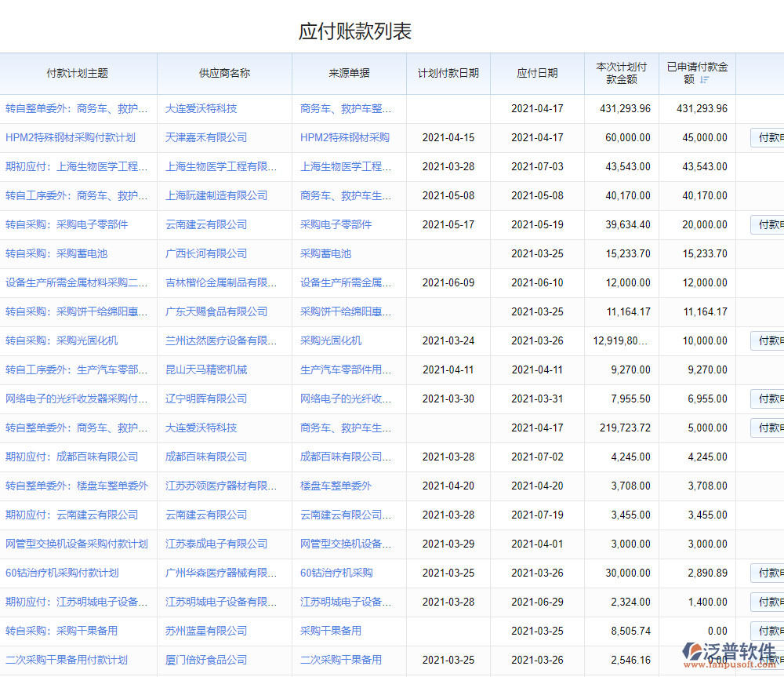Sort by 供应商名称 column header
The image size is (784, 677).
(x=224, y=73)
